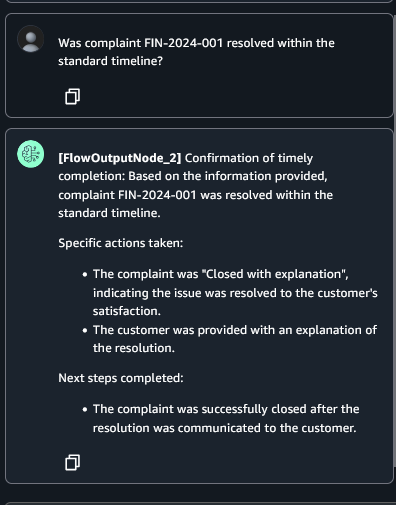Click the word 'satisfaction.' in the first bullet
396x505 pixels.
tap(127, 311)
